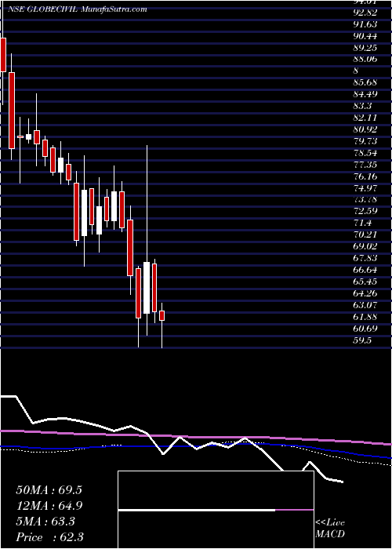Select the 50MA : 69.5 readout
The width and height of the screenshot is (392, 549).
[49, 490]
